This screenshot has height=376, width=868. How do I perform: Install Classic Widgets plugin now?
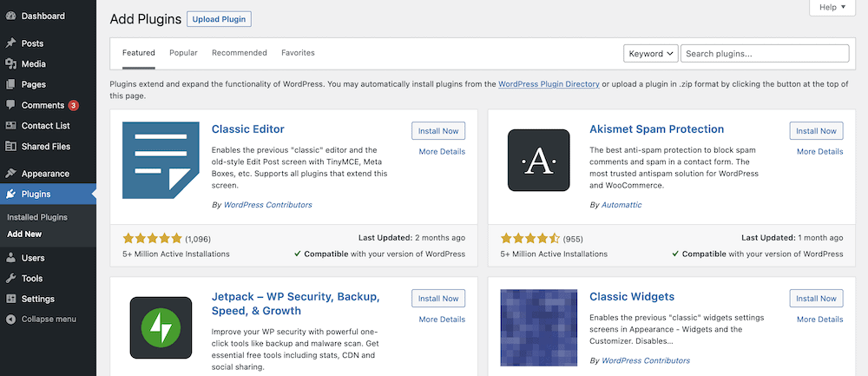pos(816,298)
